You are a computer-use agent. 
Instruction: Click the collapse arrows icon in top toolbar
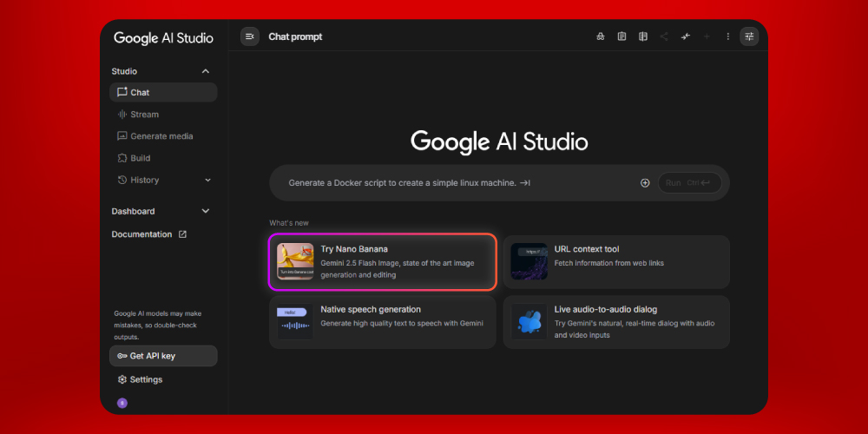(x=686, y=36)
